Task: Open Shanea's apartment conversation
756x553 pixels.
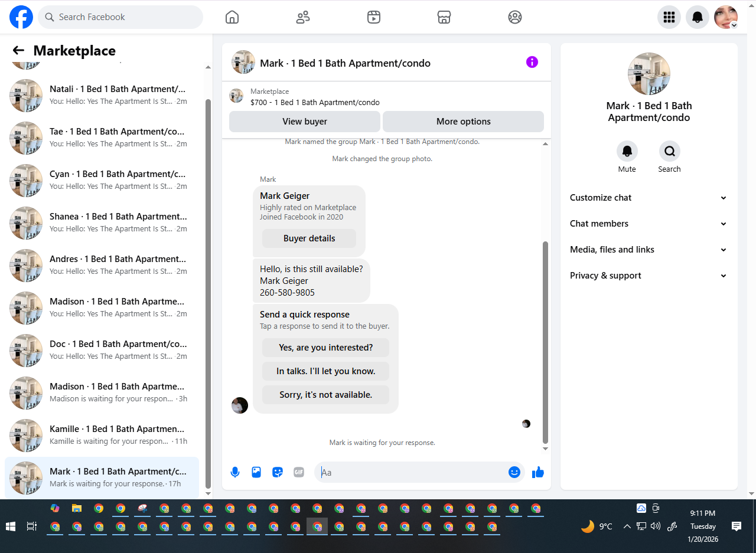Action: click(102, 223)
